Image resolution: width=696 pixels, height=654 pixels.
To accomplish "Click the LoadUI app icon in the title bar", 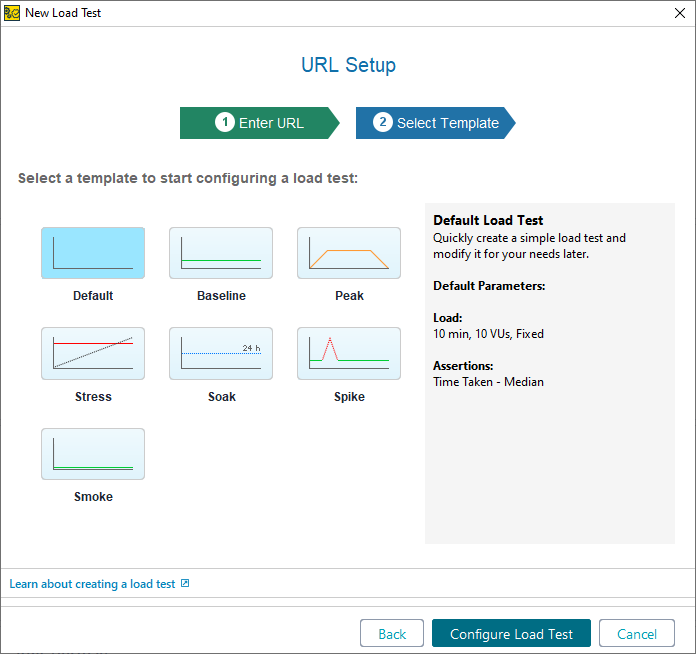I will [12, 13].
